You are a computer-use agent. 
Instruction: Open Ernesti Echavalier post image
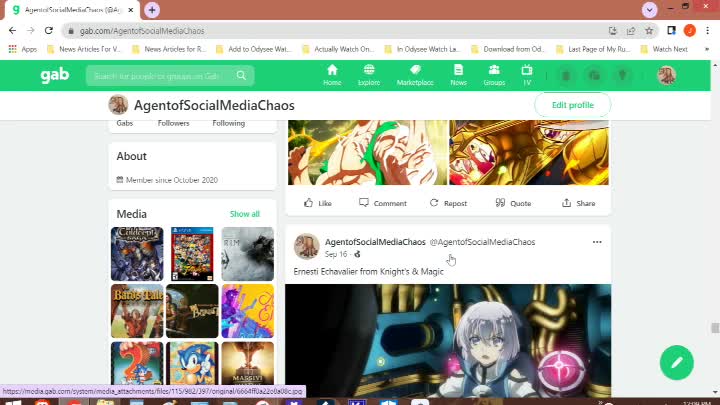[x=448, y=340]
